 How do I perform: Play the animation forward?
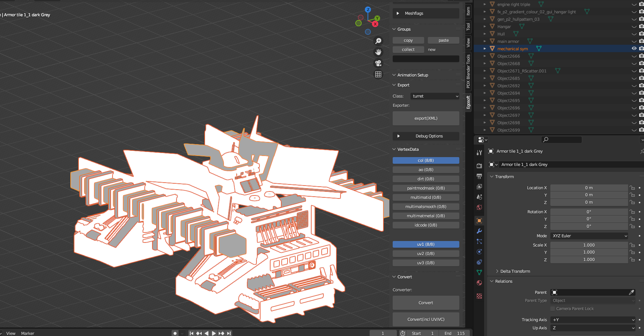click(x=214, y=333)
